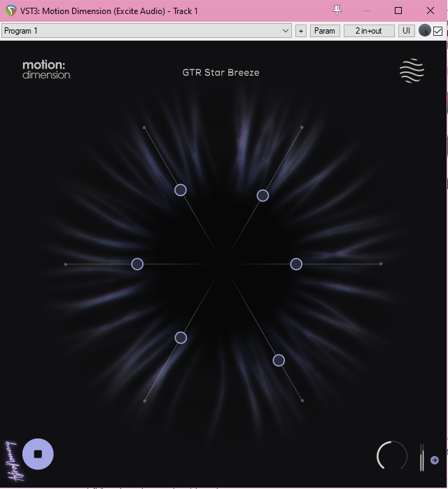The width and height of the screenshot is (448, 489).
Task: Select the upper-left axis node
Action: (181, 191)
